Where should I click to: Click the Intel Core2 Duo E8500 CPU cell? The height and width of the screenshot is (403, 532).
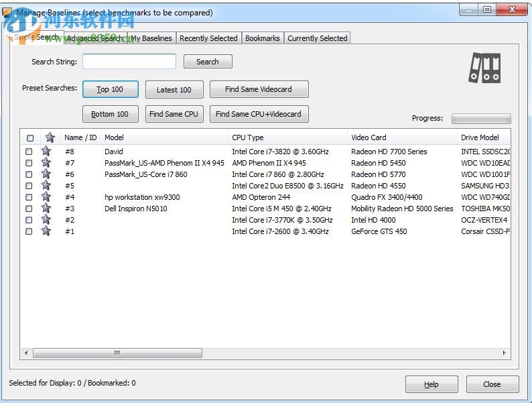tap(287, 186)
